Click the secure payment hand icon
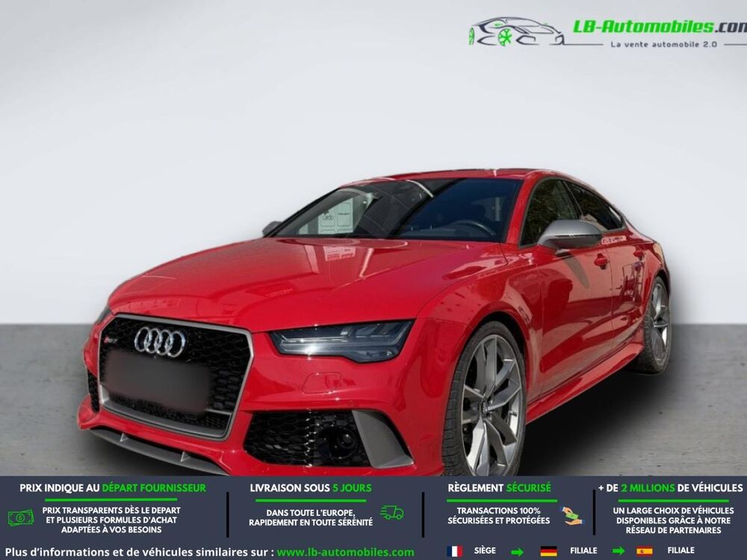The image size is (747, 560). pyautogui.click(x=571, y=516)
